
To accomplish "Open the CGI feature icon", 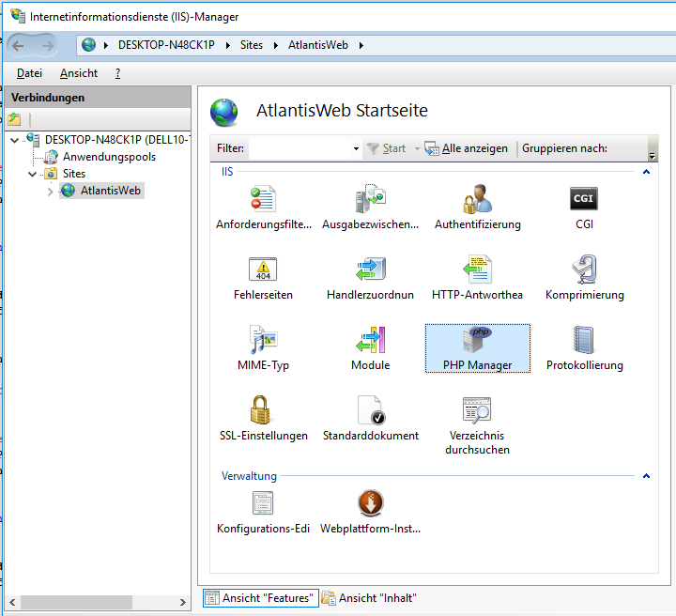I will (x=584, y=199).
